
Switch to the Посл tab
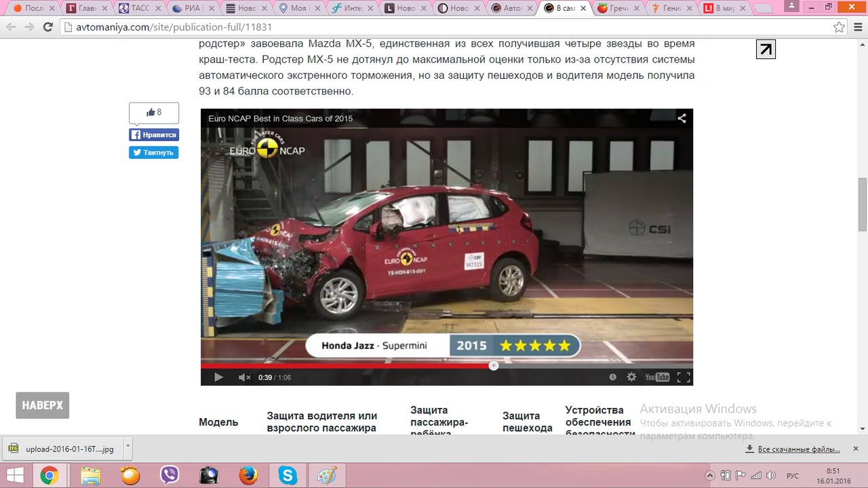click(31, 9)
